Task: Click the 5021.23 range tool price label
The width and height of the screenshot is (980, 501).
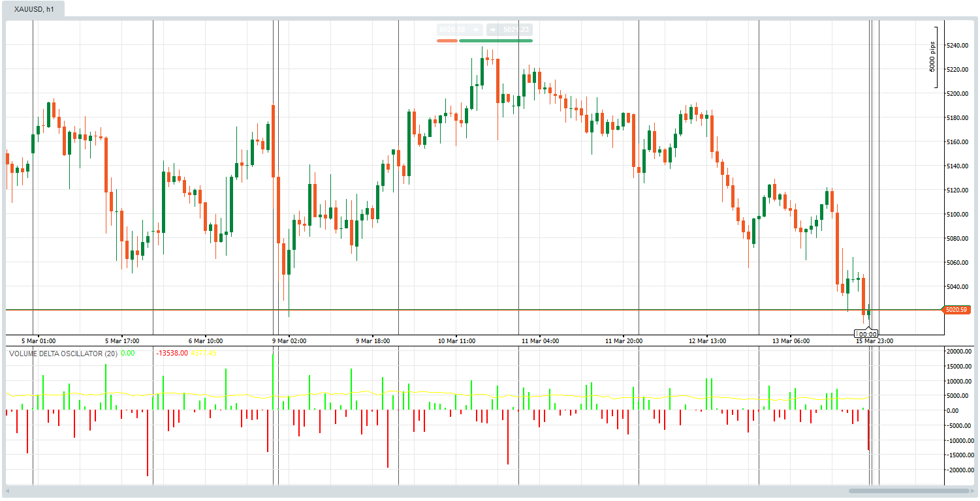Action: 516,29
